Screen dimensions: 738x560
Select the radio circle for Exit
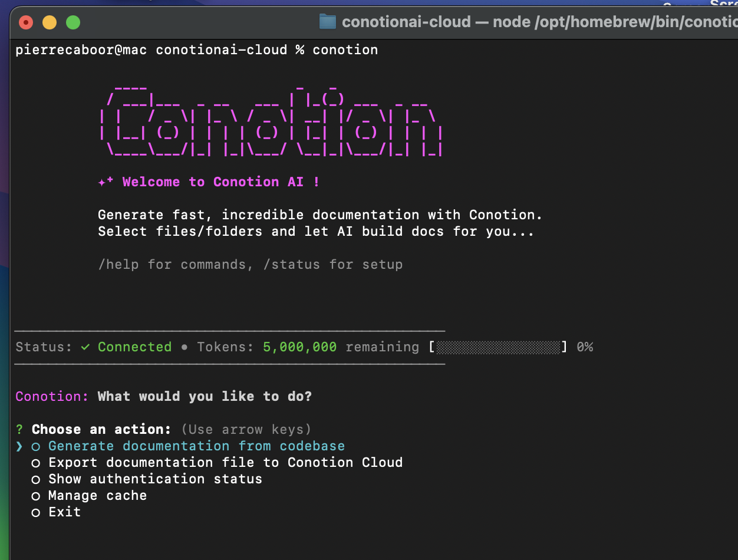[36, 513]
